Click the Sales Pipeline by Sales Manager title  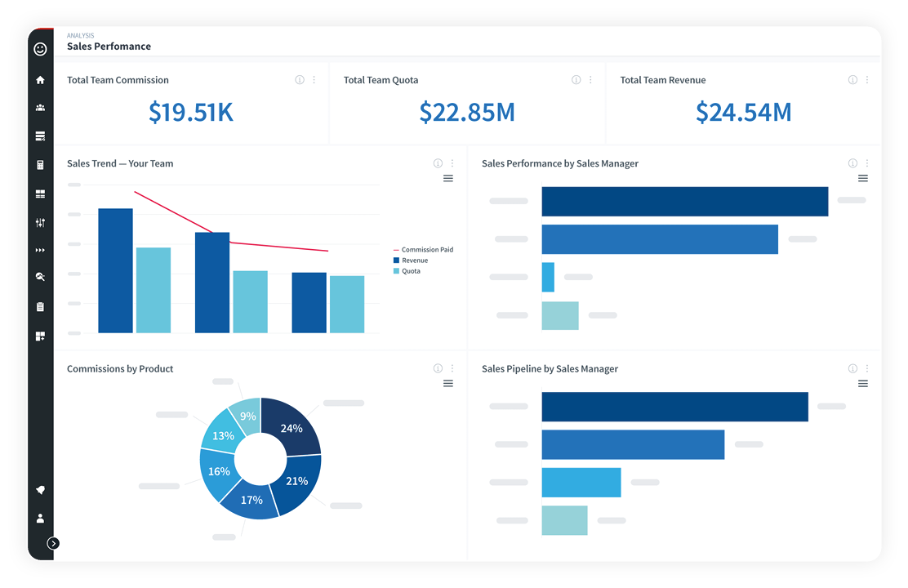coord(550,368)
